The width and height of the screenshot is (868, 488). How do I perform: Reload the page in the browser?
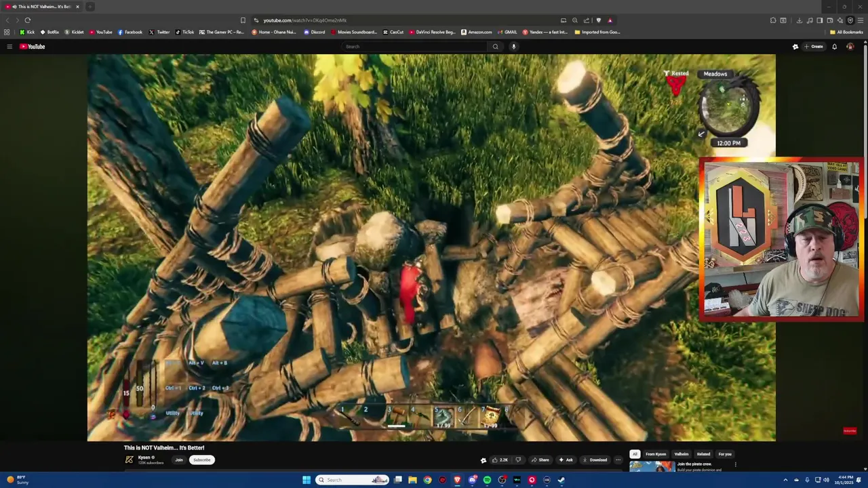tap(27, 20)
